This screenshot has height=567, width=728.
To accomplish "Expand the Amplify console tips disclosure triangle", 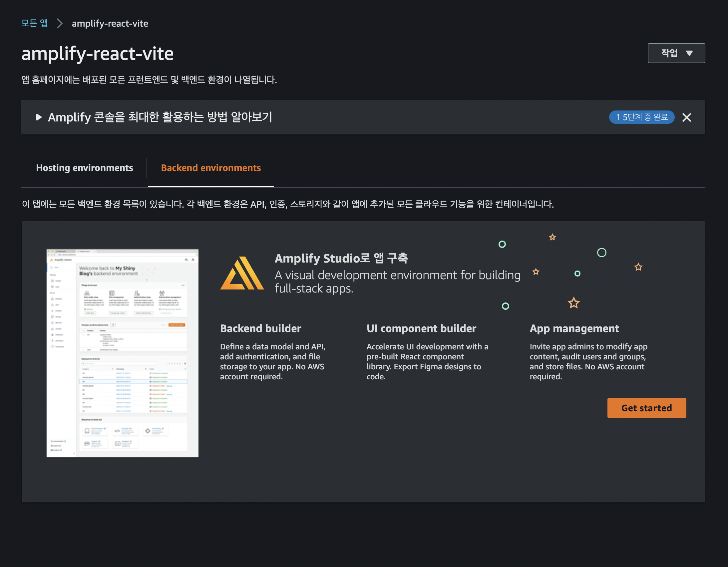I will tap(39, 117).
